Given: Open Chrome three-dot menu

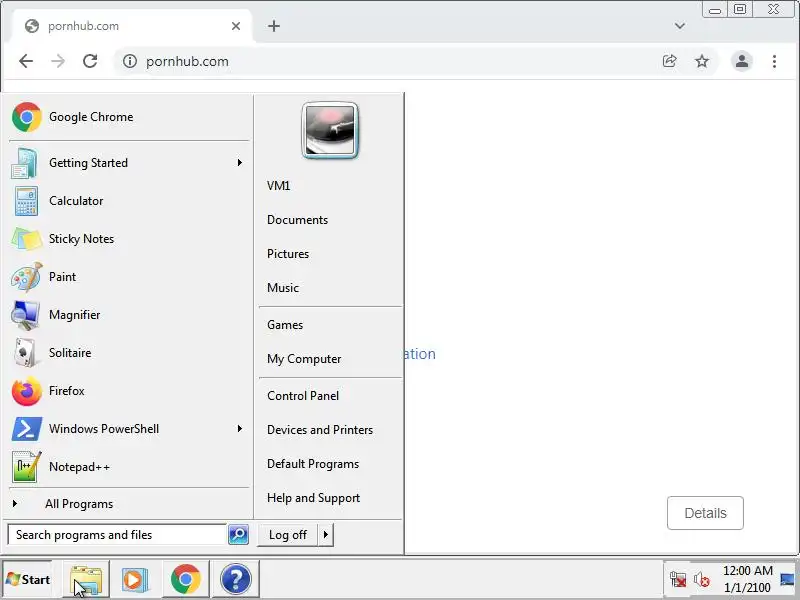Looking at the screenshot, I should tap(774, 61).
